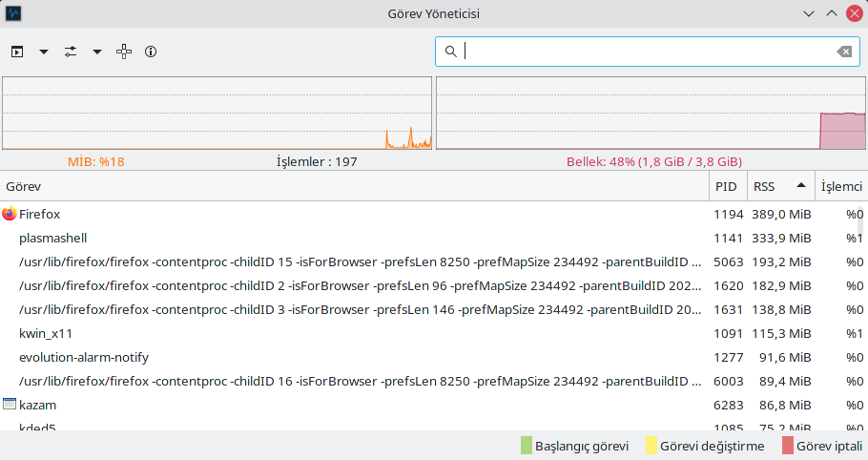Image resolution: width=868 pixels, height=460 pixels.
Task: Select the firefox childID 3 process row
Action: tap(432, 309)
